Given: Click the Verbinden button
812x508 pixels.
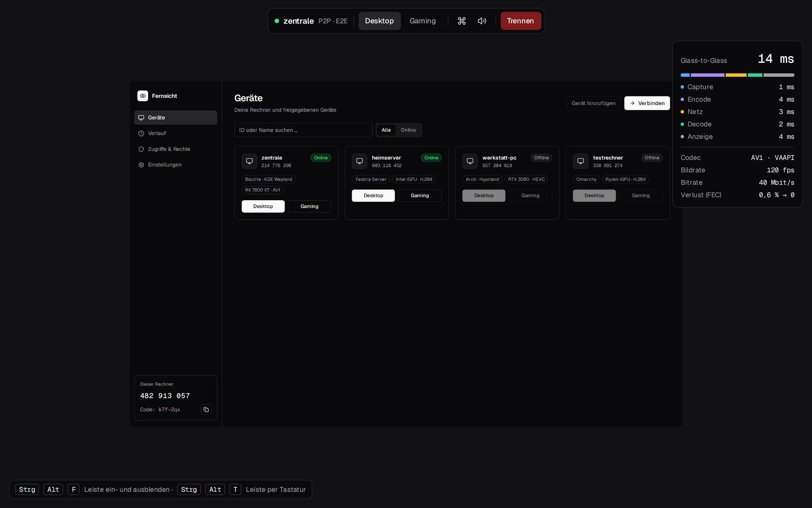Looking at the screenshot, I should point(647,103).
